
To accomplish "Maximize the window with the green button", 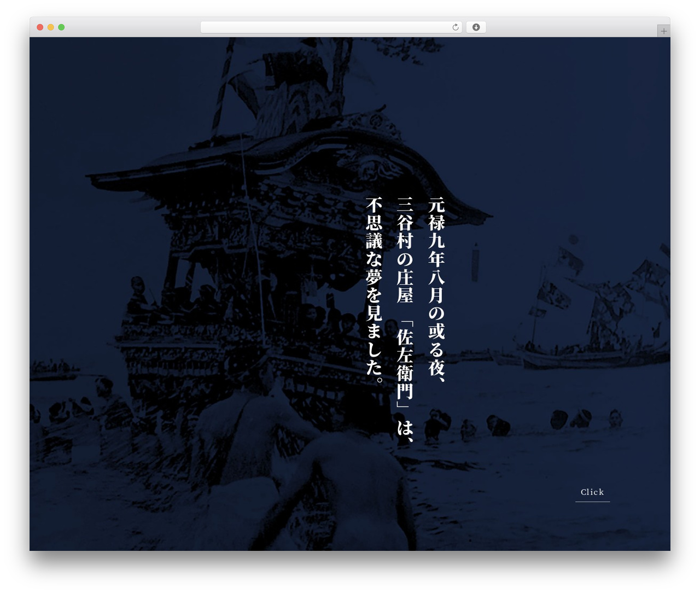I will coord(61,27).
